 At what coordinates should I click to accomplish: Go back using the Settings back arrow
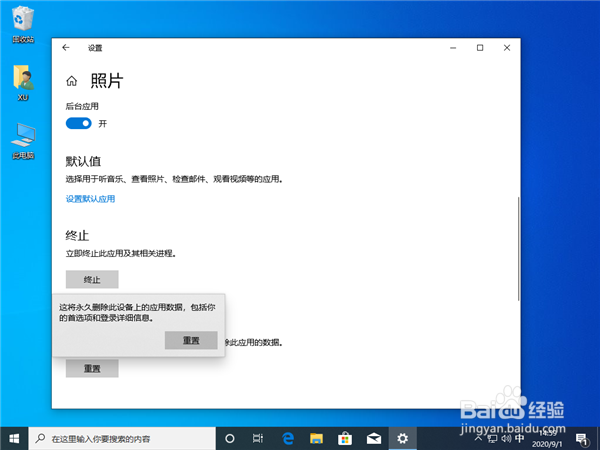click(66, 47)
